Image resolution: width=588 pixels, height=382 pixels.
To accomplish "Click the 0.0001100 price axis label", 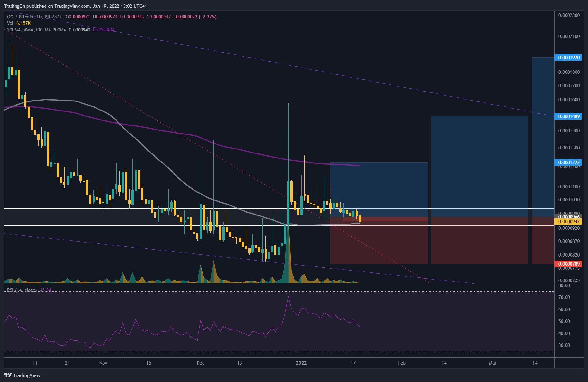I will [x=569, y=187].
